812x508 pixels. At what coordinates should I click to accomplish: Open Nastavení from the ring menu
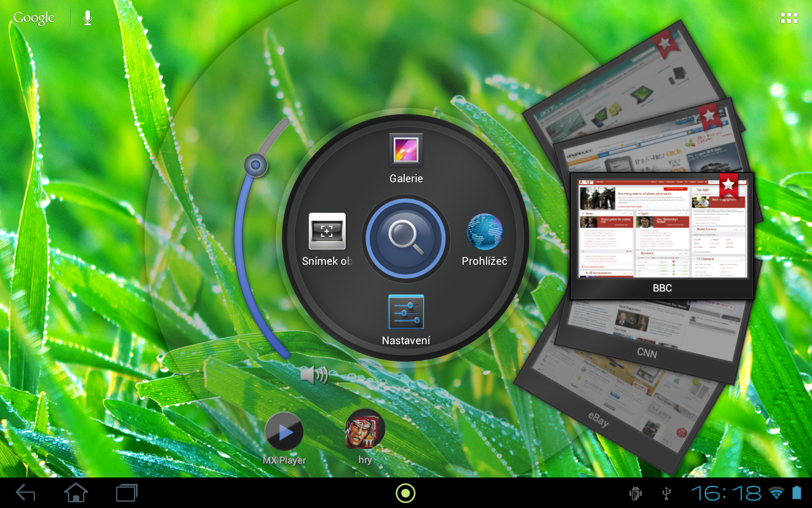pyautogui.click(x=406, y=312)
